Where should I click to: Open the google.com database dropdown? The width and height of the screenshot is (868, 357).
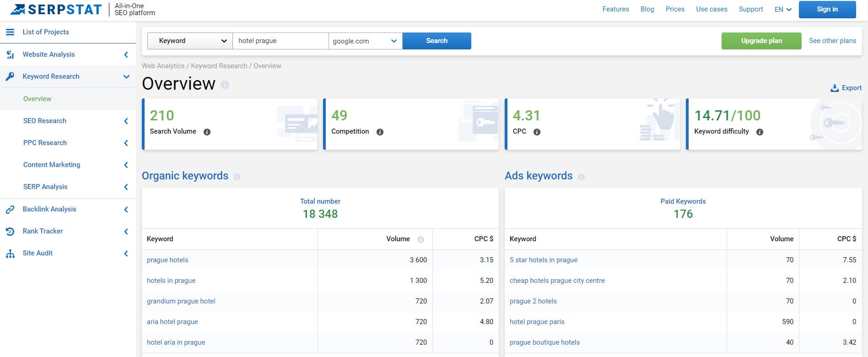point(365,41)
